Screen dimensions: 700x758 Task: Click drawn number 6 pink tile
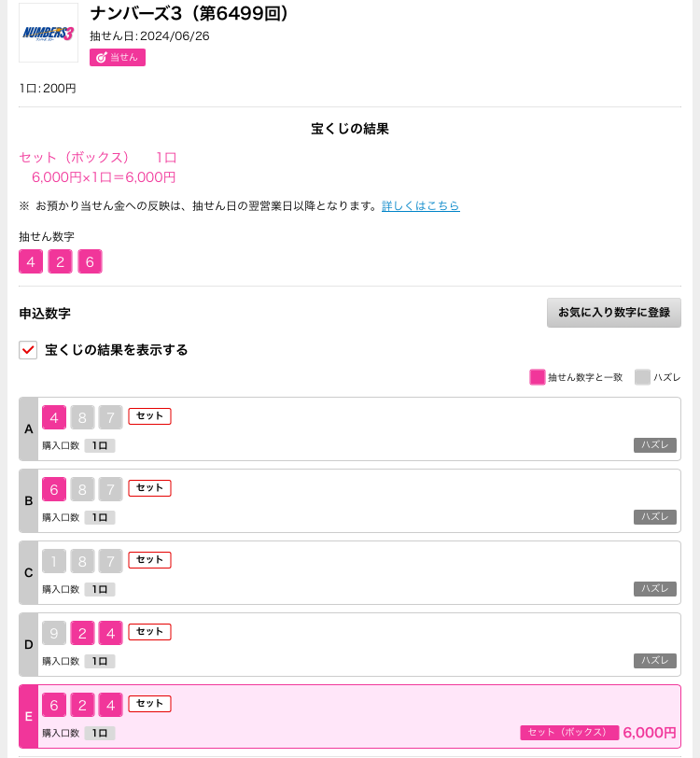(x=90, y=261)
